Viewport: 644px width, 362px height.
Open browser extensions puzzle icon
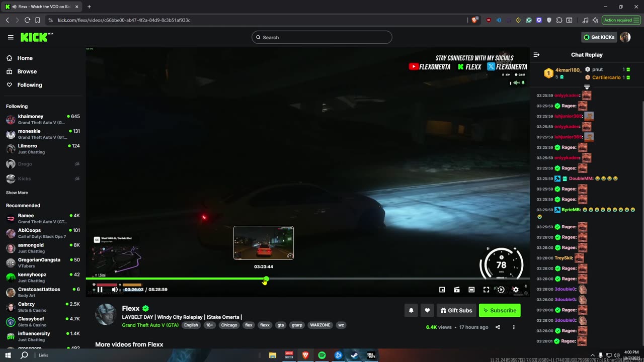[559, 20]
